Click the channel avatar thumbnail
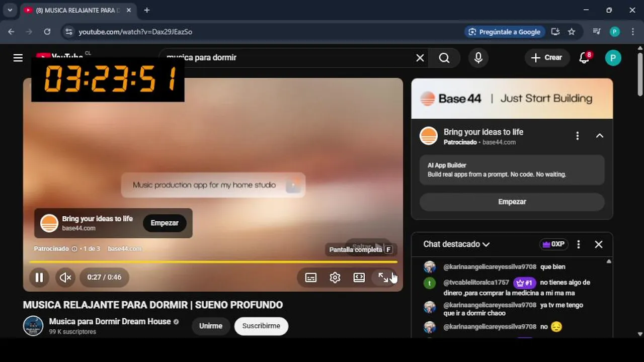 33,326
